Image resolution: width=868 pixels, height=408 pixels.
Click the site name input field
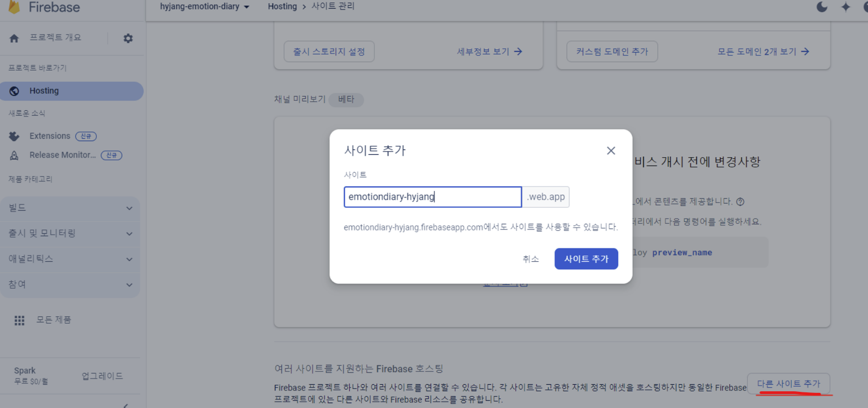(x=433, y=197)
